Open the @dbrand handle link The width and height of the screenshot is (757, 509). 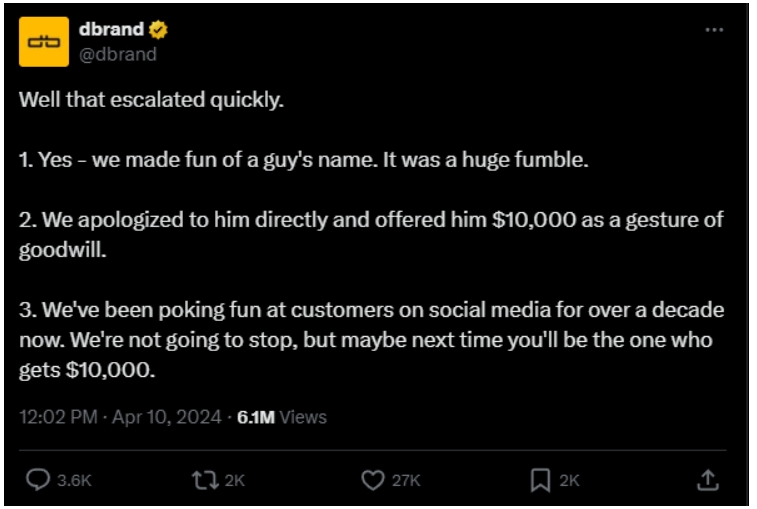point(117,54)
